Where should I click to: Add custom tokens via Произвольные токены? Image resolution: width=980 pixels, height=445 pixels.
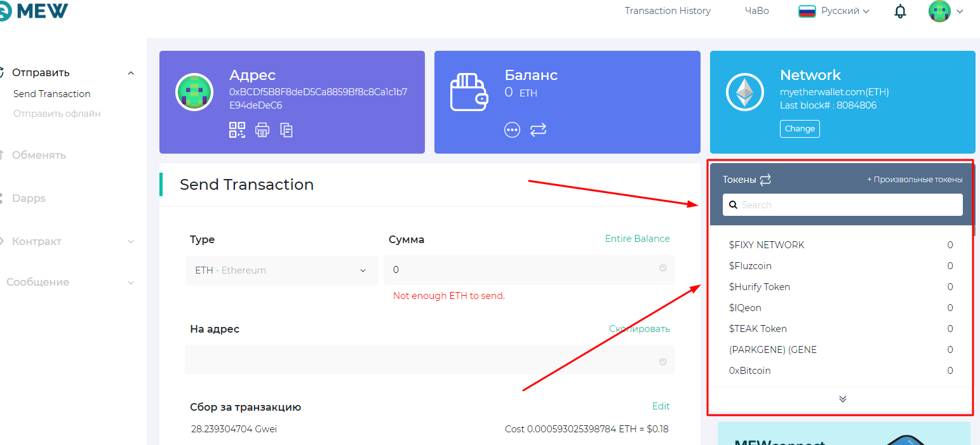[x=915, y=180]
